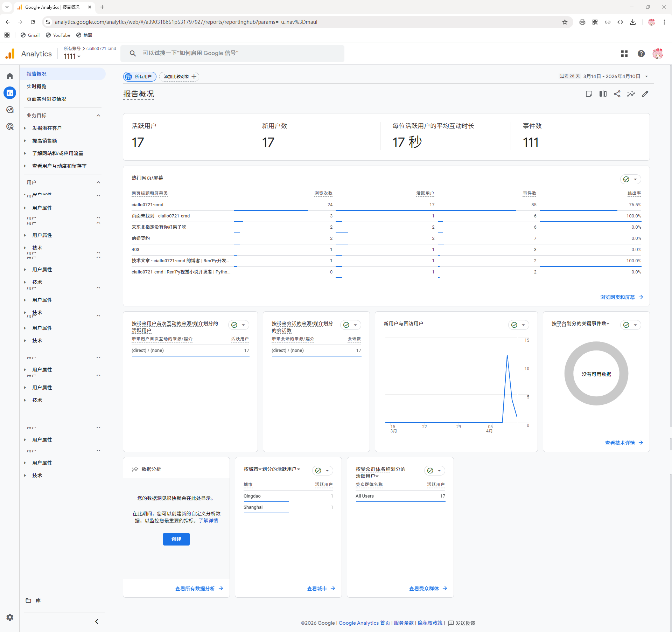Customize report with the pencil icon

point(645,94)
